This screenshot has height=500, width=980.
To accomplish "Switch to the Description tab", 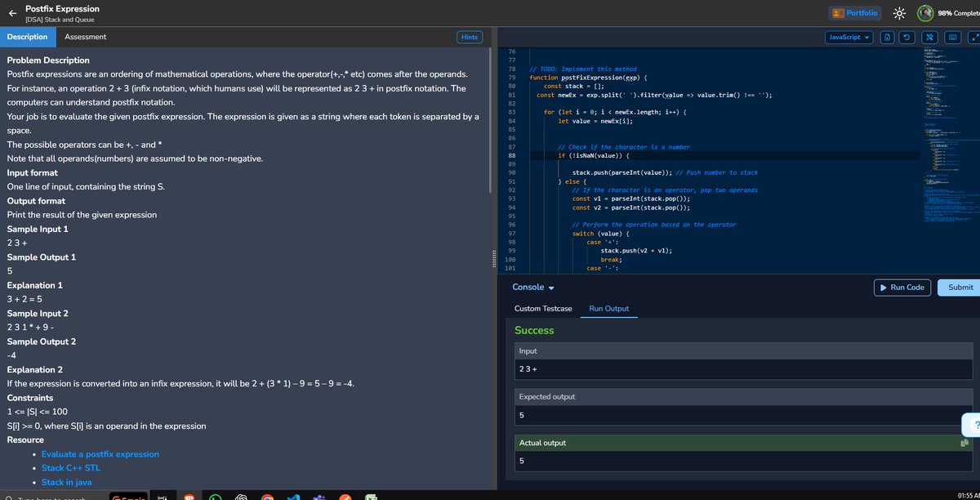I will point(27,37).
